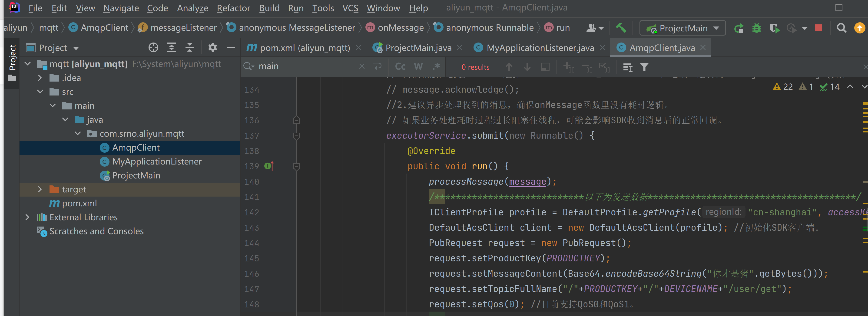
Task: Collapse all in Project panel
Action: tap(190, 48)
